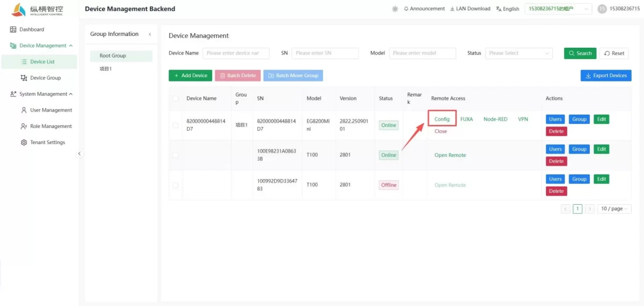Viewport: 644px width, 306px height.
Task: Click Delete button for EG8200Mini row
Action: pyautogui.click(x=557, y=131)
